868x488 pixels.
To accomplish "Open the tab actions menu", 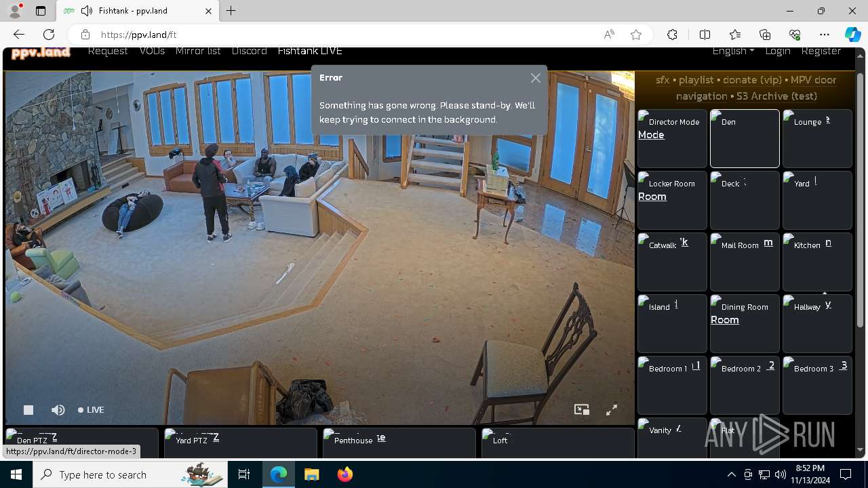I will [41, 11].
